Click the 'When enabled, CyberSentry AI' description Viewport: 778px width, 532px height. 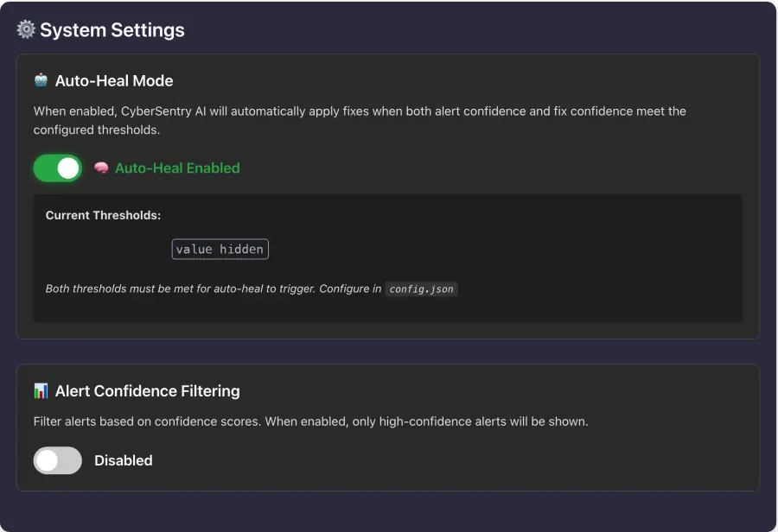(x=360, y=121)
